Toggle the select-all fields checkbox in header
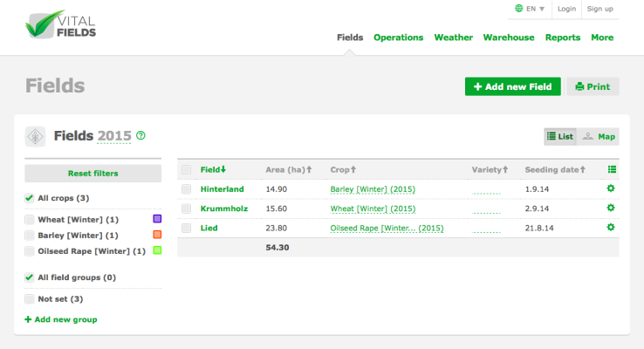This screenshot has width=644, height=349. pos(186,169)
